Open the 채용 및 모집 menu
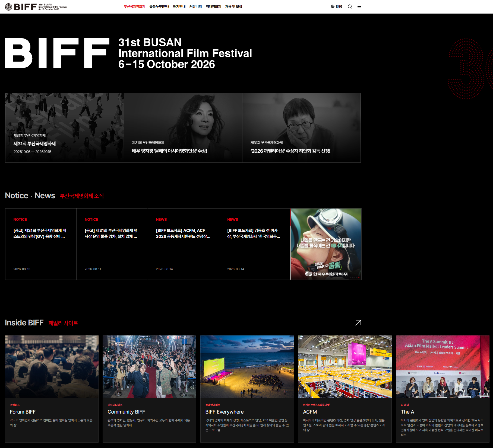This screenshot has width=493, height=448. click(233, 7)
